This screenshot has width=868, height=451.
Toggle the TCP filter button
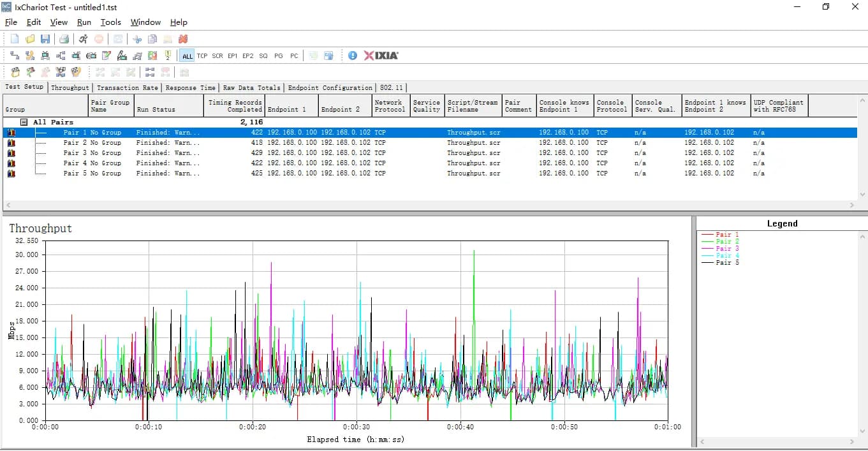click(x=202, y=55)
